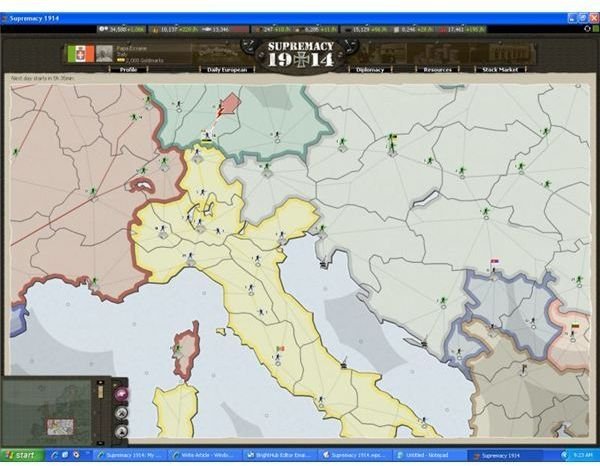This screenshot has width=600, height=466.
Task: Click the building picture above Stock Market
Action: click(505, 54)
